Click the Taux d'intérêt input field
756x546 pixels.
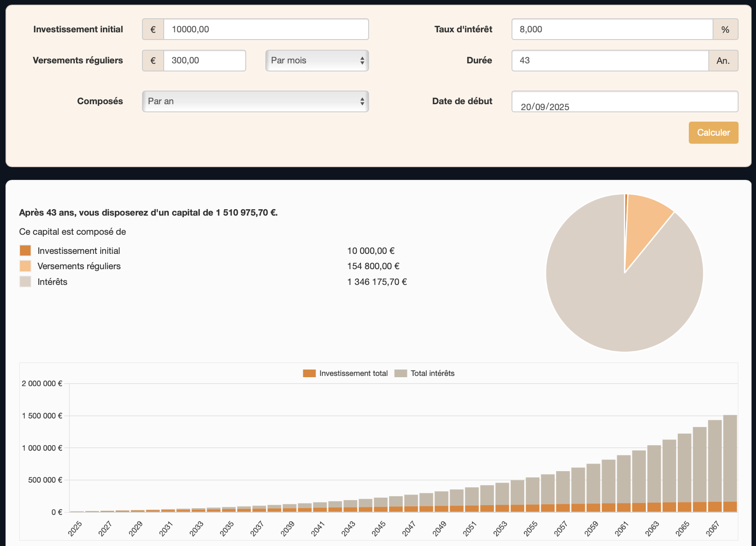click(x=612, y=29)
